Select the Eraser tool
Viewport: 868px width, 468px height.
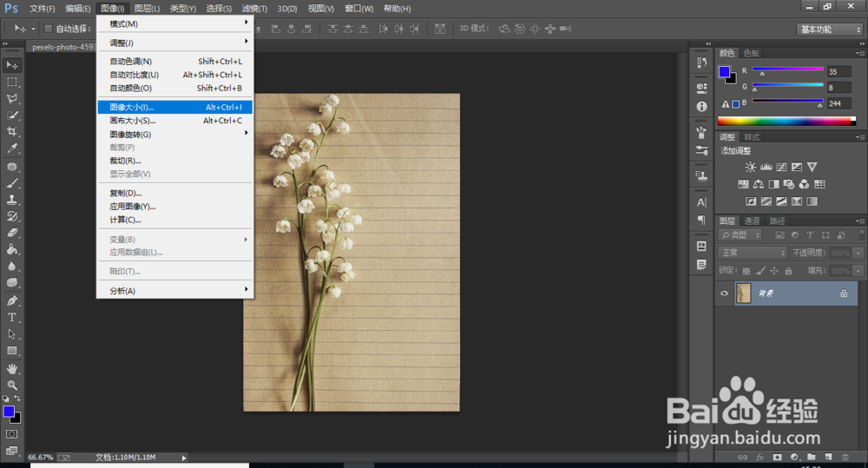pos(11,234)
